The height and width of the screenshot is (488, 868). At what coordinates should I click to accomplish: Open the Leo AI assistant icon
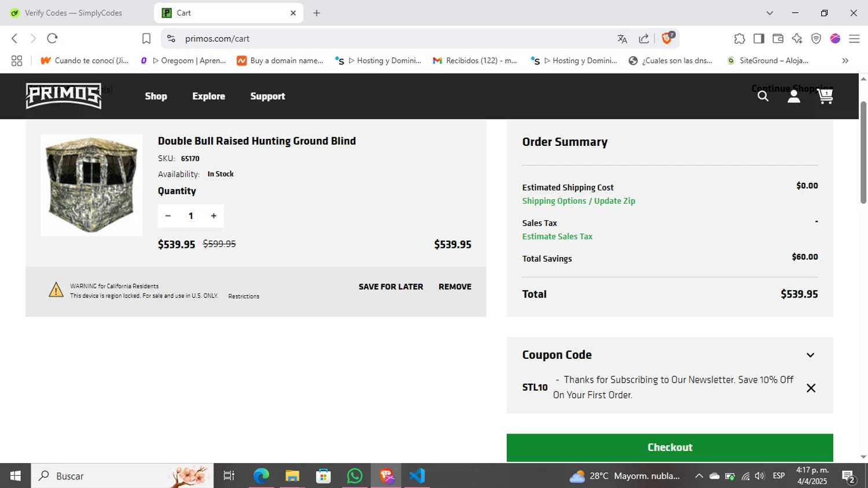click(x=797, y=39)
